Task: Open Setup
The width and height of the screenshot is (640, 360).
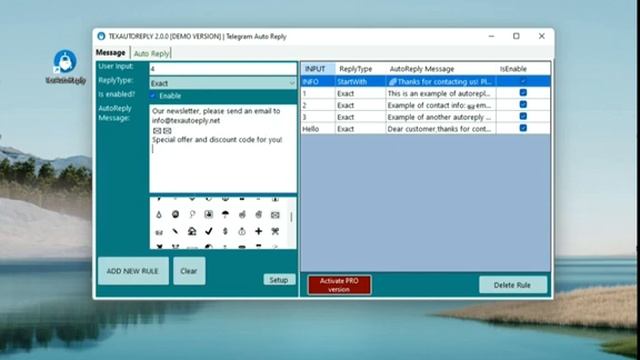Action: [x=279, y=280]
